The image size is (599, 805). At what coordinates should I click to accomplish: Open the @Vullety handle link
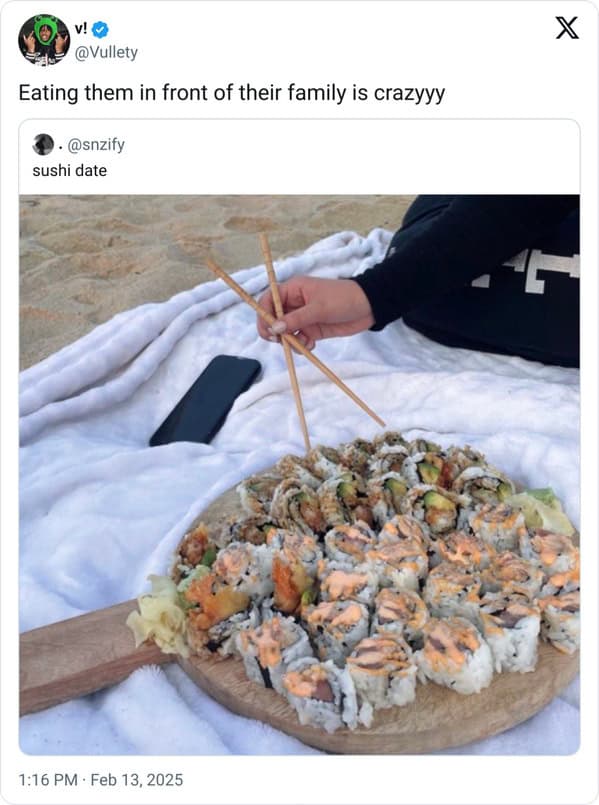coord(106,52)
